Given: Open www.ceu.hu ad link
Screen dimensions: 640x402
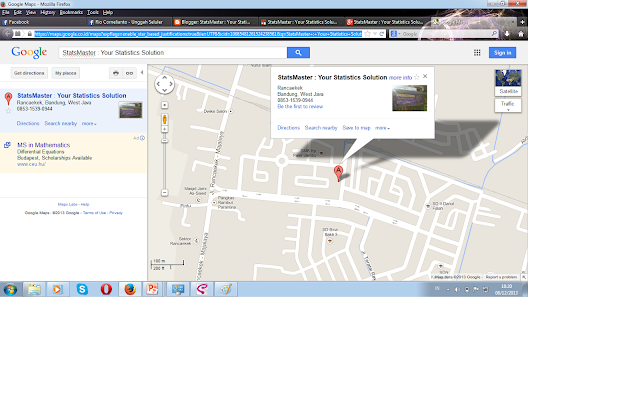Looking at the screenshot, I should click(x=31, y=164).
